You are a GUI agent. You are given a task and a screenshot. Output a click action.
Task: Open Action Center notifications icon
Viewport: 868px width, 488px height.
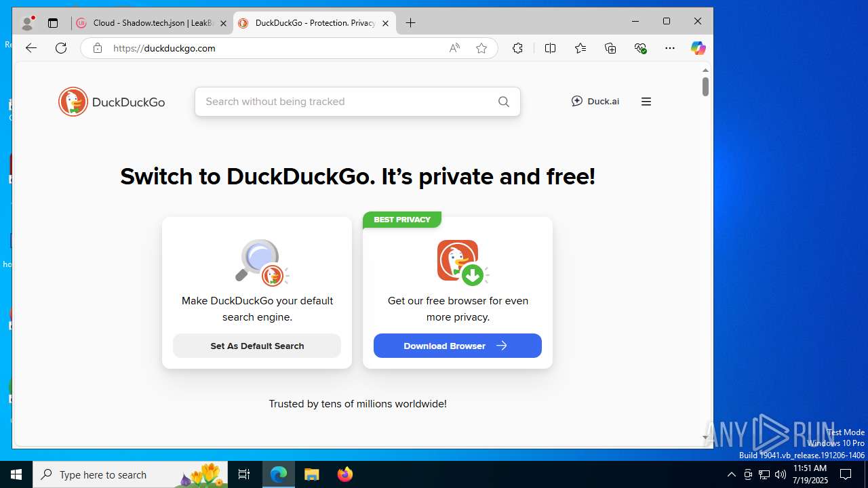coord(846,474)
